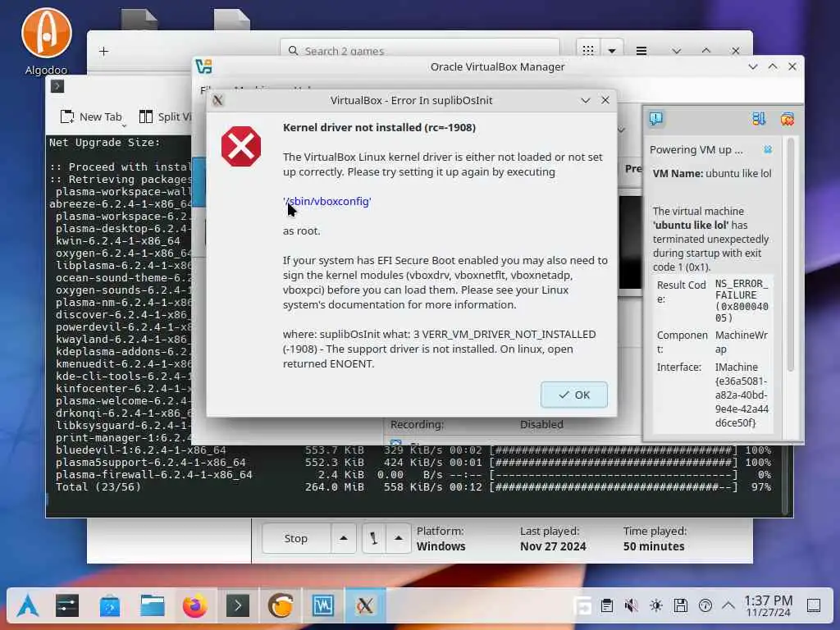The image size is (840, 630).
Task: Confirm the error dialog with OK
Action: tap(573, 395)
